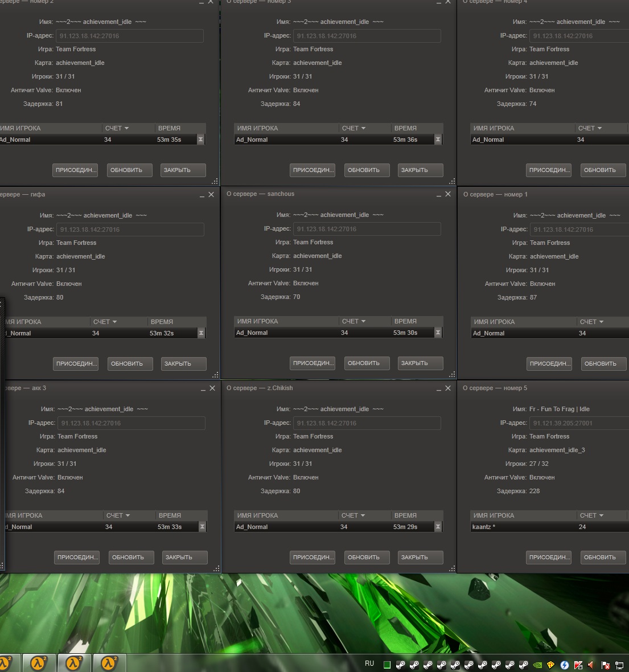Open the Kaspersky red K tray icon
This screenshot has height=672, width=629.
click(578, 665)
